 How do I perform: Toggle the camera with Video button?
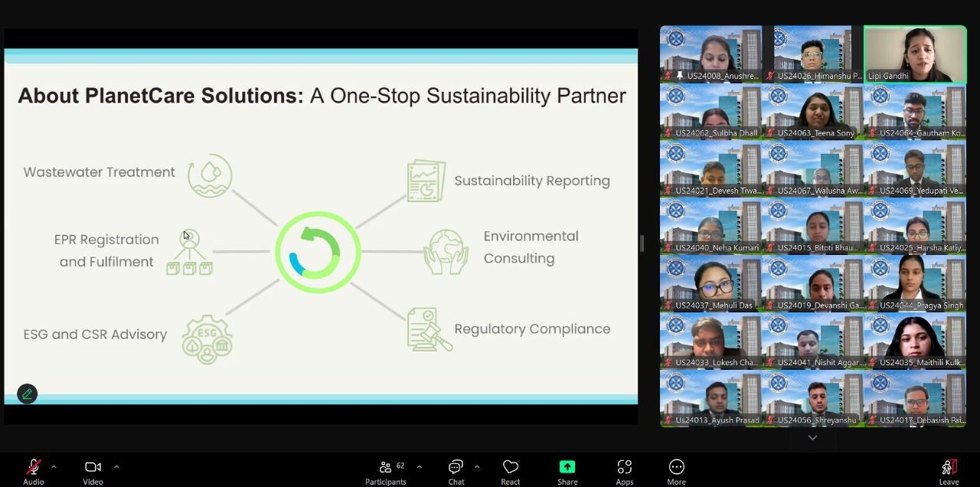pos(93,472)
